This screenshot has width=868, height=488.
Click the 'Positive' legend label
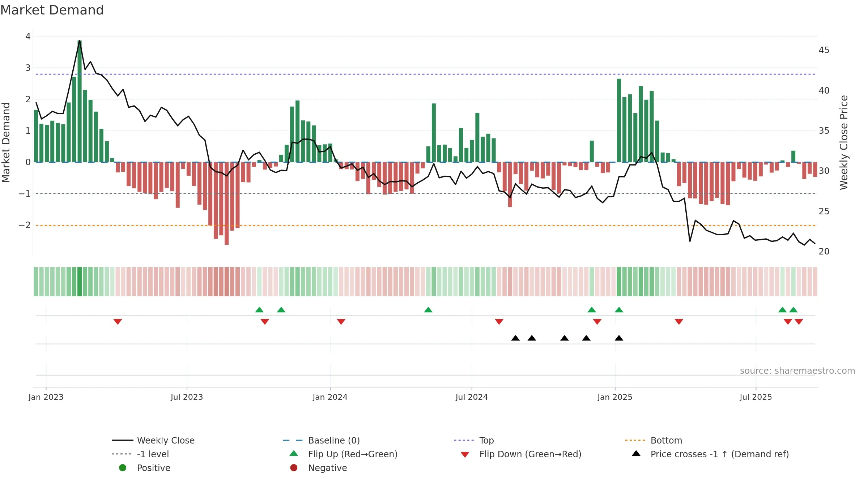click(154, 468)
